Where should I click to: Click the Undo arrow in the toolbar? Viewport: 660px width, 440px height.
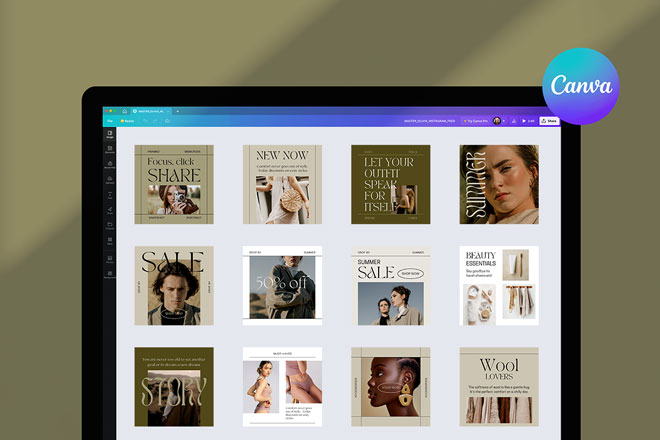pos(146,121)
